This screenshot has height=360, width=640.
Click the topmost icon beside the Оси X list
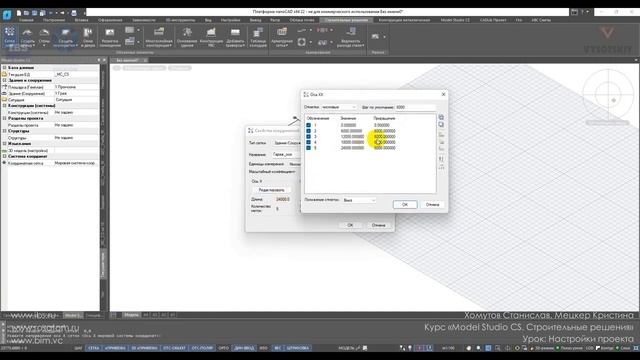441,117
